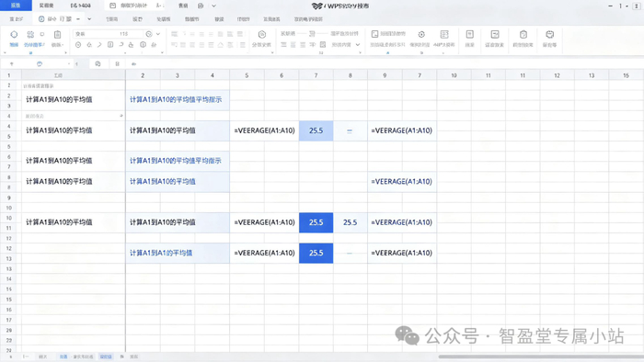Image resolution: width=644 pixels, height=362 pixels.
Task: Click the gear icon in the ribbon
Action: pyautogui.click(x=421, y=34)
